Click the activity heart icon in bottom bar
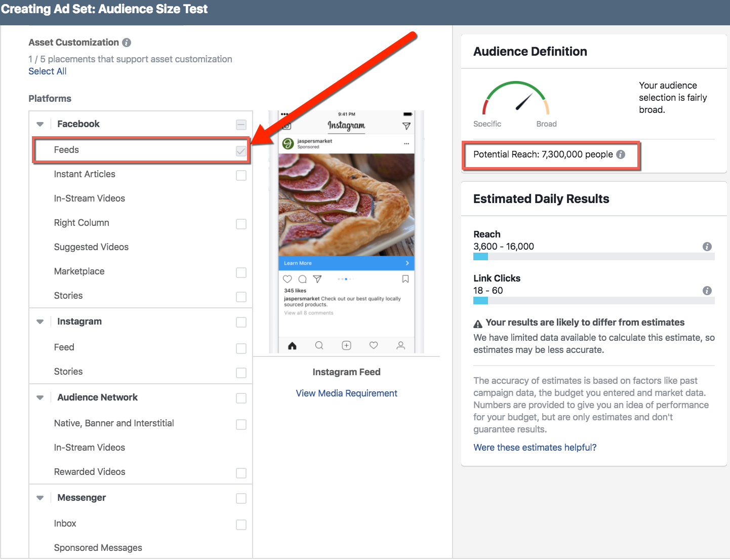The width and height of the screenshot is (730, 560). coord(374,345)
